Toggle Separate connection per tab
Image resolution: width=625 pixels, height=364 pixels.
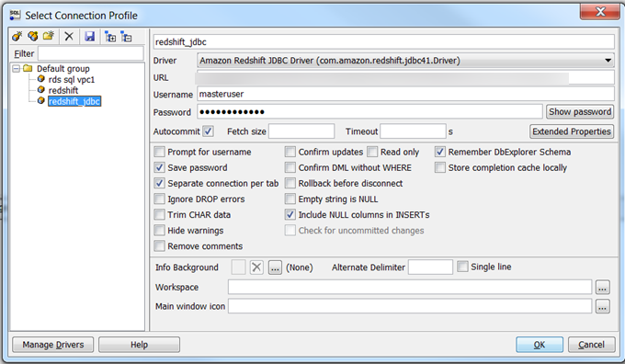pyautogui.click(x=159, y=183)
